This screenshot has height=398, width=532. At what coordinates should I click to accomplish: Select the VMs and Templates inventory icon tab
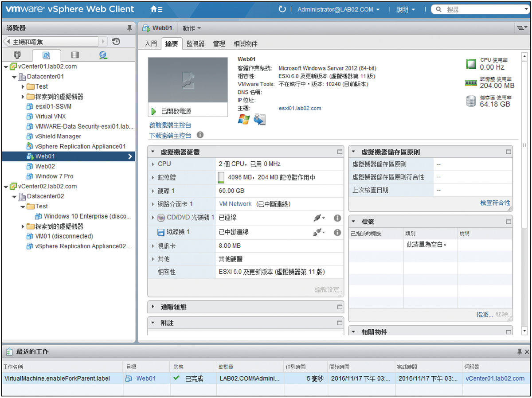[46, 55]
